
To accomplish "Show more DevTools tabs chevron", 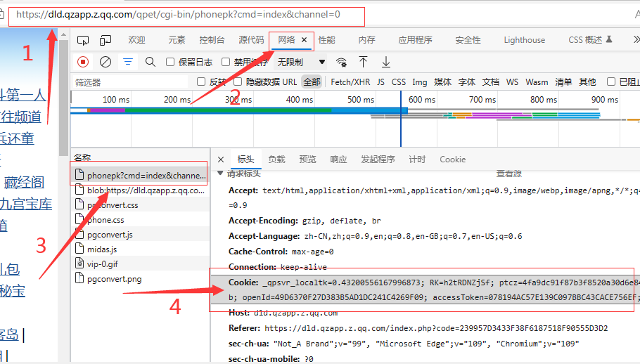I will pos(636,39).
